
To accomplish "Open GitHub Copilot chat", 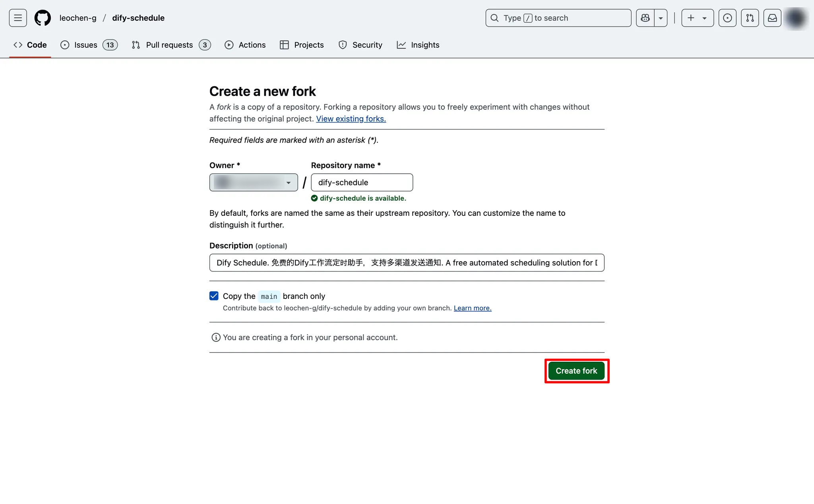I will point(645,17).
